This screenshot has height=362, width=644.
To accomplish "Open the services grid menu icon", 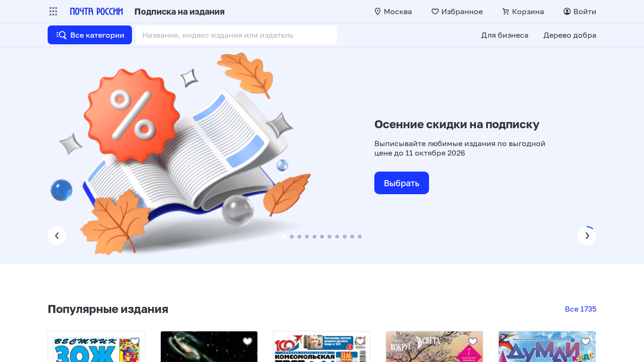I will [53, 11].
